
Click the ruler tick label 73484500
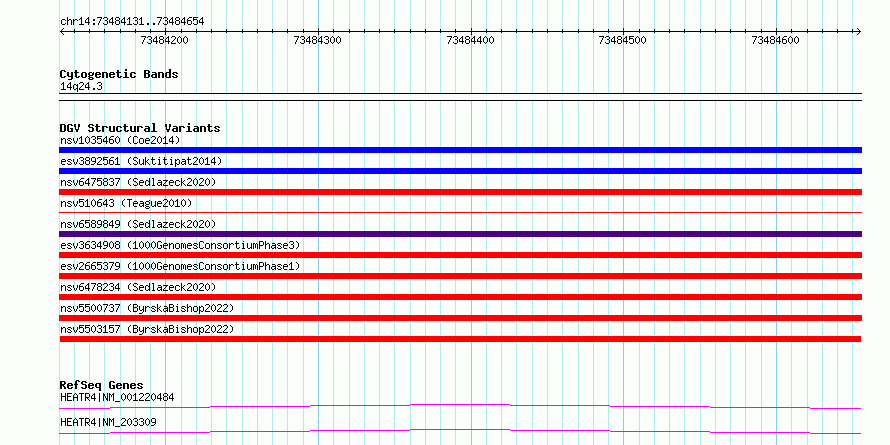623,40
